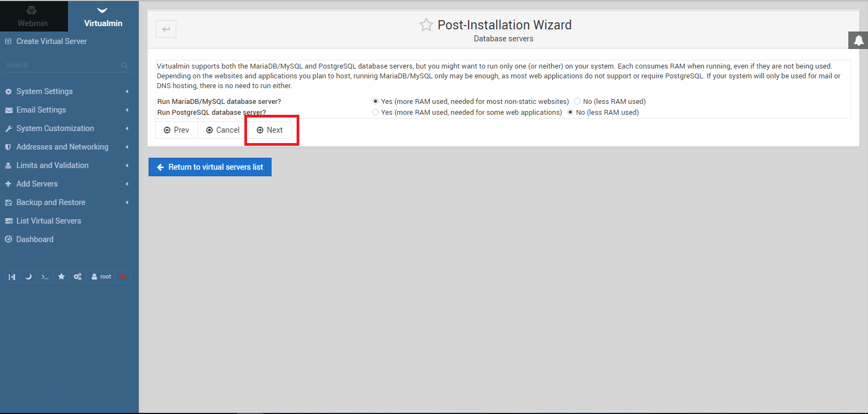Collapse the sidebar navigation menu icon
This screenshot has height=414, width=868.
tap(12, 277)
